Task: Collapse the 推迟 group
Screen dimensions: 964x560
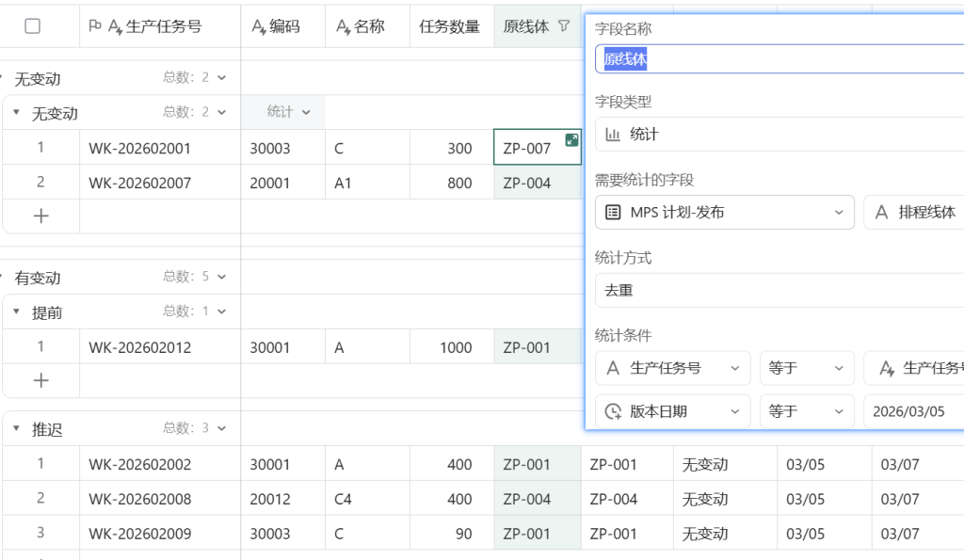Action: [x=17, y=428]
